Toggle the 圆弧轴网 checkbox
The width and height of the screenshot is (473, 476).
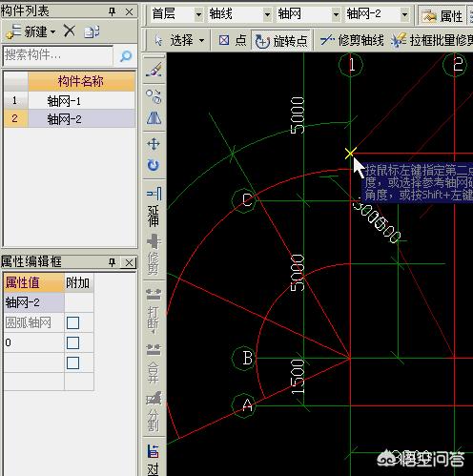tap(72, 322)
